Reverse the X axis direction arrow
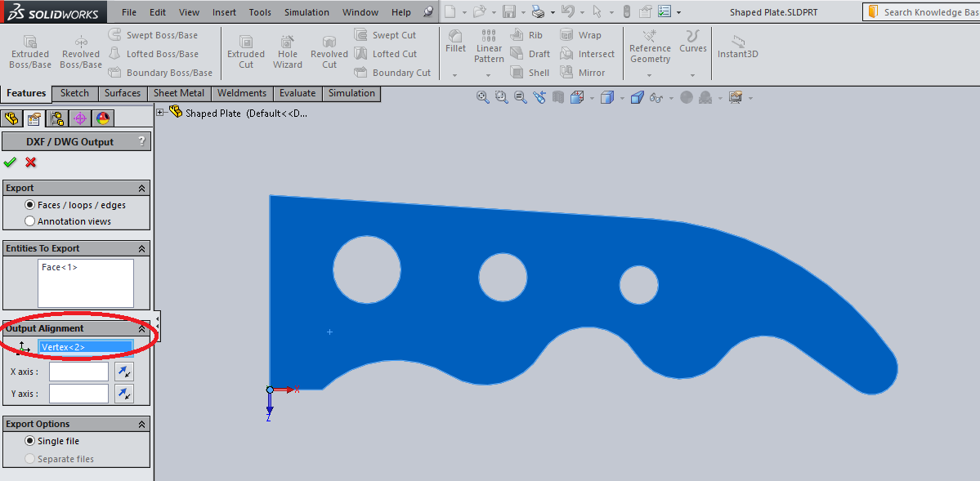The width and height of the screenshot is (980, 481). pyautogui.click(x=124, y=372)
